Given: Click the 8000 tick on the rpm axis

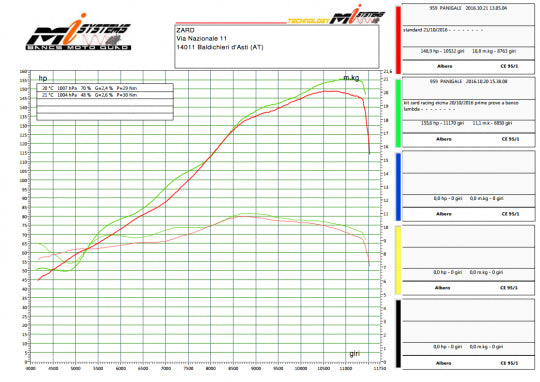Looking at the screenshot, I should [211, 368].
